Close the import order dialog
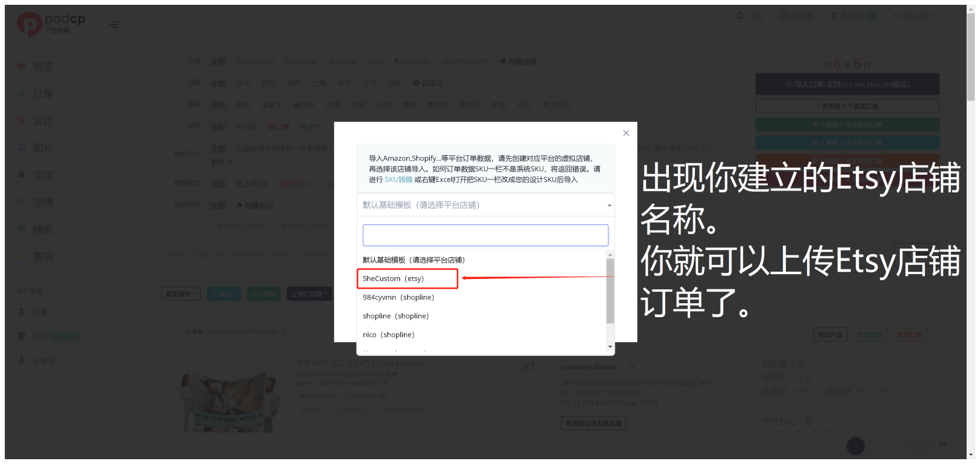980x464 pixels. pyautogui.click(x=626, y=133)
